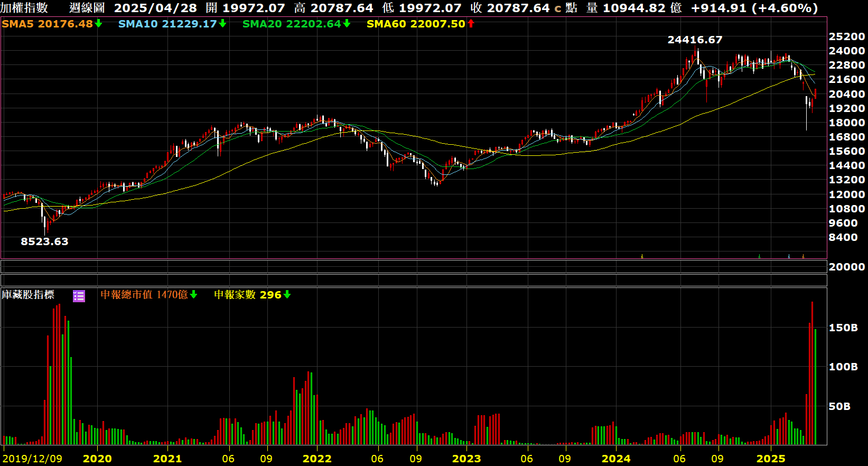Click the 2022 year marker on timeline

pyautogui.click(x=317, y=459)
